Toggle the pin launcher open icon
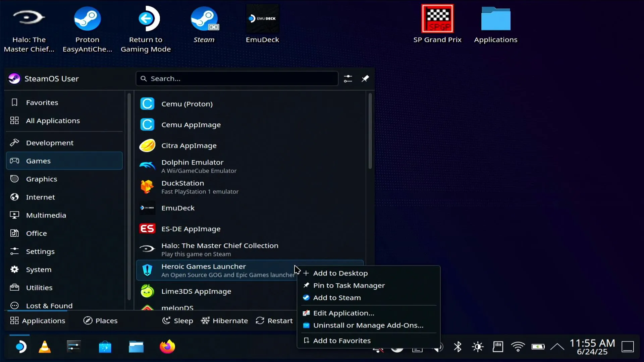The height and width of the screenshot is (362, 644). (365, 79)
